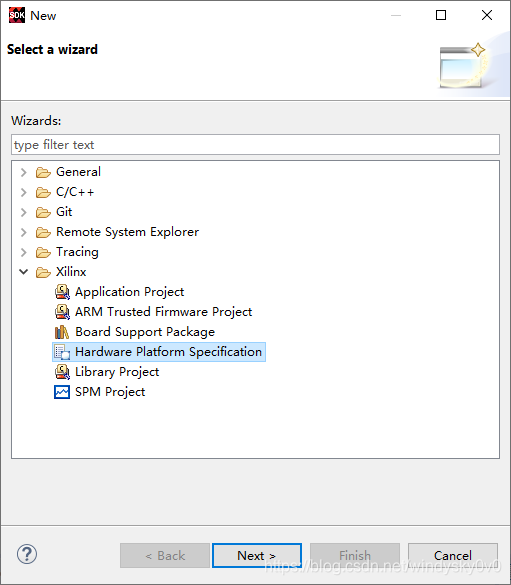Viewport: 511px width, 585px height.
Task: Select the Xilinx tree label
Action: tap(71, 272)
